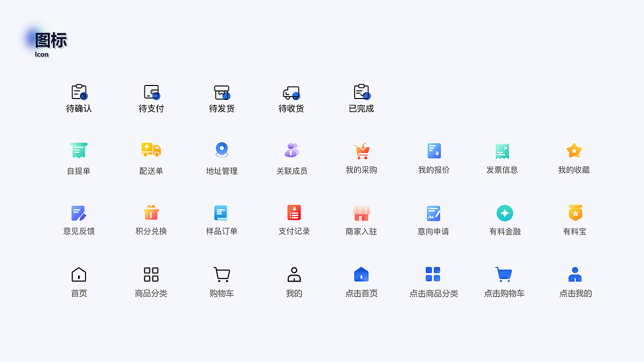
Task: Click the outline 首页 home icon
Action: (x=79, y=275)
